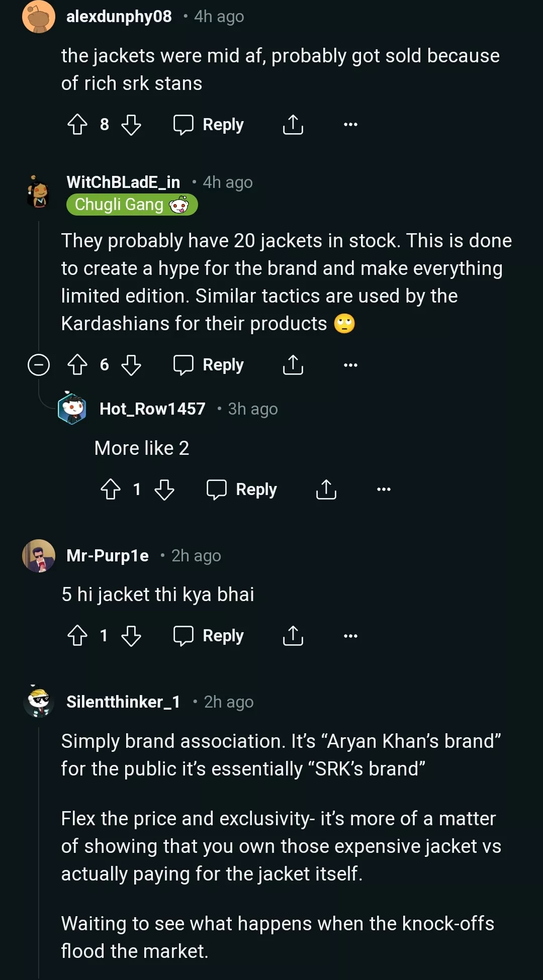
Task: Open overflow menu on WitChBLadE_in's comment
Action: pyautogui.click(x=350, y=365)
